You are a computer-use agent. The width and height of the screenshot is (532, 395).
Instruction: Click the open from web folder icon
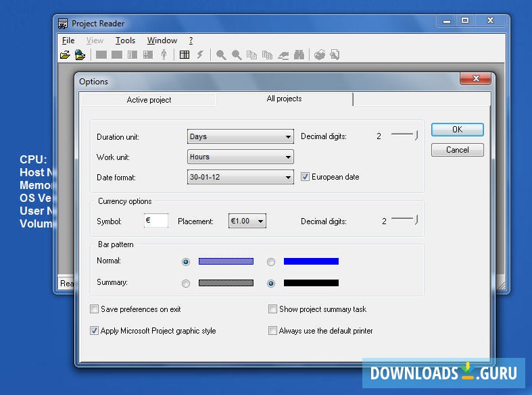80,55
